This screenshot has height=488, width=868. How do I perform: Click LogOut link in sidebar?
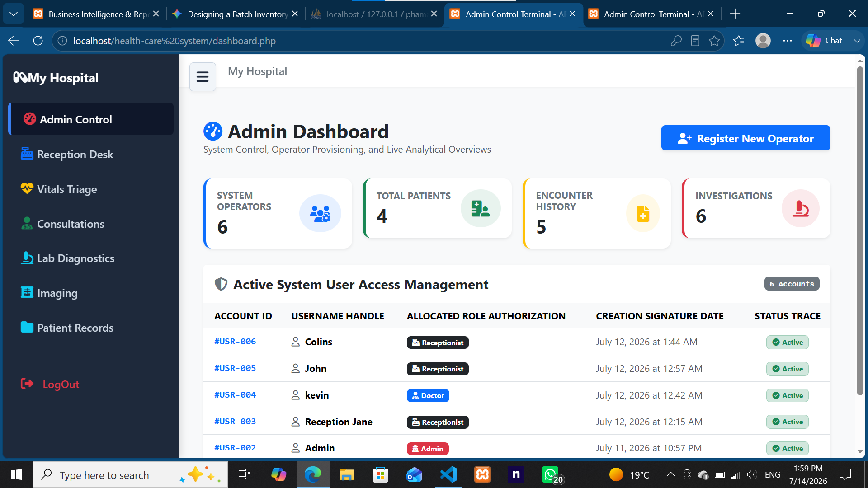click(50, 384)
